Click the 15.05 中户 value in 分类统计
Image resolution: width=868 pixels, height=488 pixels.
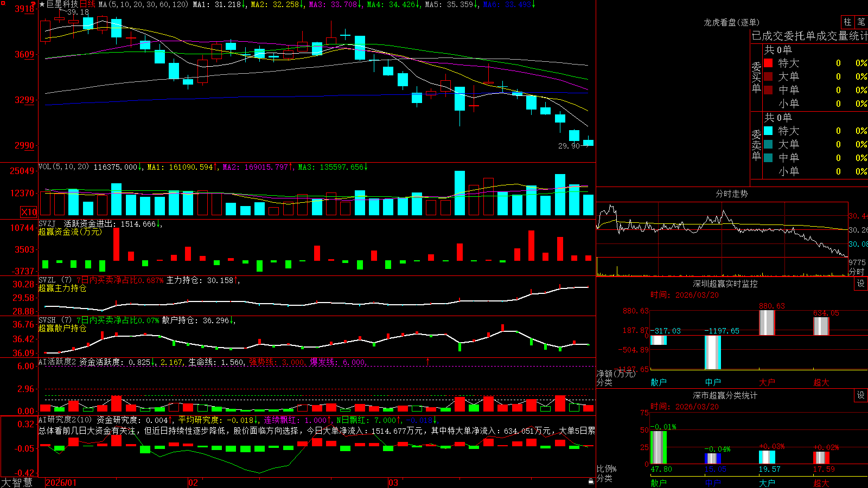click(x=715, y=469)
